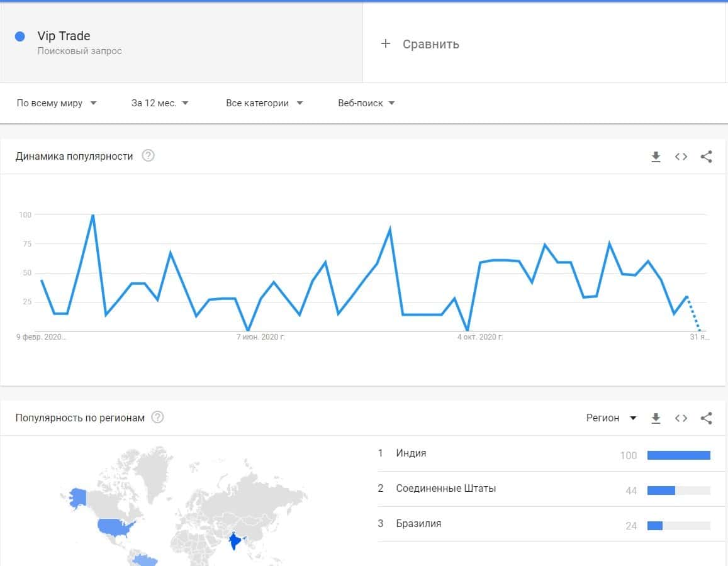The image size is (728, 566).
Task: Expand the За 12 мес. time range
Action: [x=160, y=103]
